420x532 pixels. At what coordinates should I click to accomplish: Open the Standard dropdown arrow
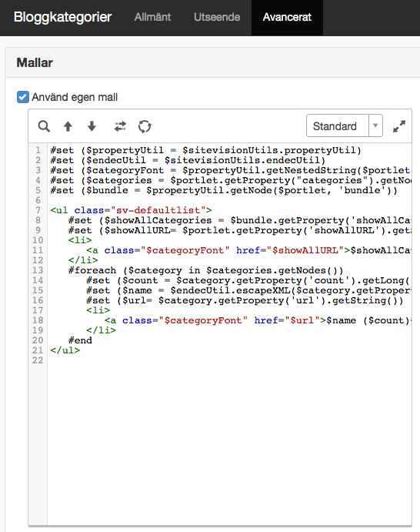tap(375, 125)
